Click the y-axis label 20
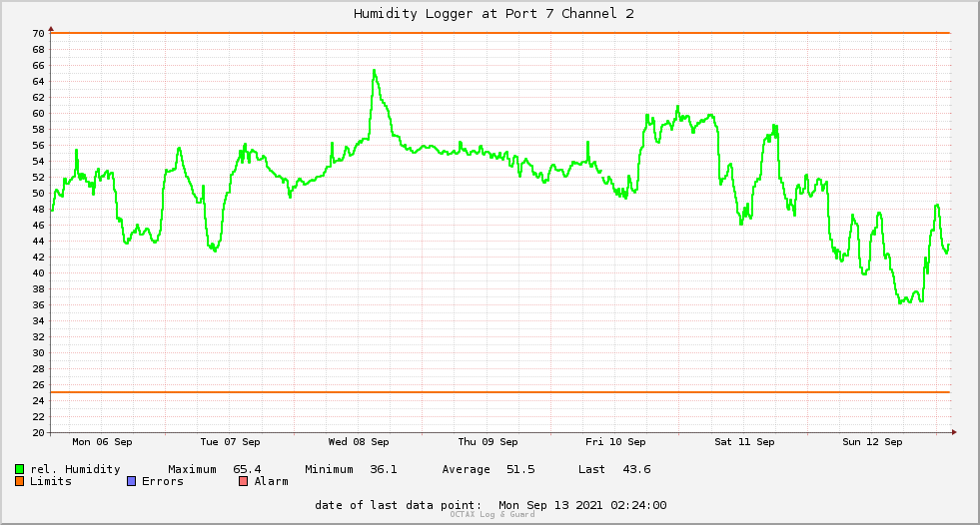This screenshot has width=980, height=525. (38, 432)
